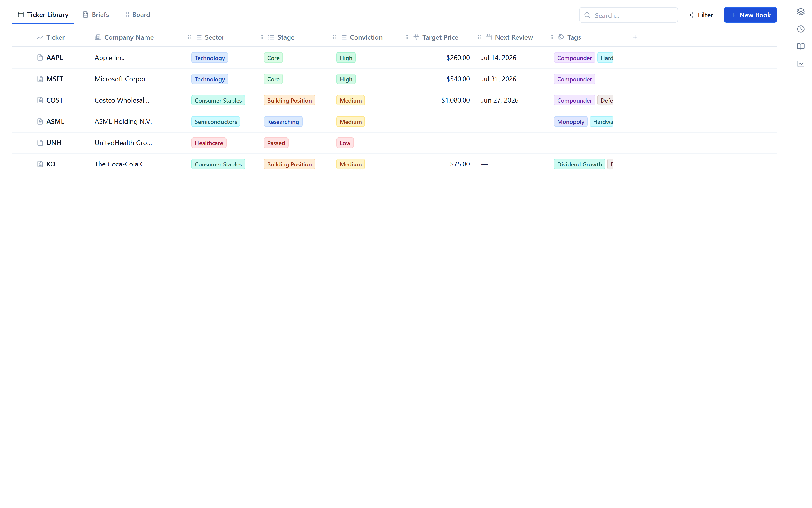Open the MSFT ticker row
This screenshot has height=508, width=812.
point(394,79)
